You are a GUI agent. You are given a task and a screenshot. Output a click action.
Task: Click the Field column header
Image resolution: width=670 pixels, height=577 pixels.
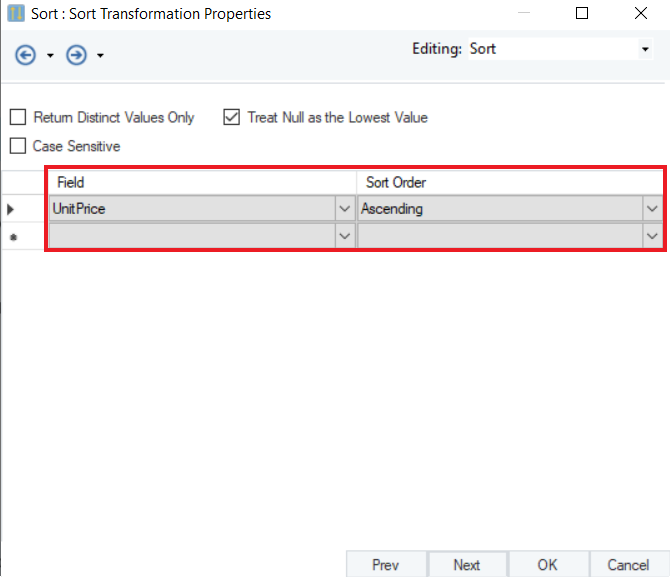tap(200, 183)
